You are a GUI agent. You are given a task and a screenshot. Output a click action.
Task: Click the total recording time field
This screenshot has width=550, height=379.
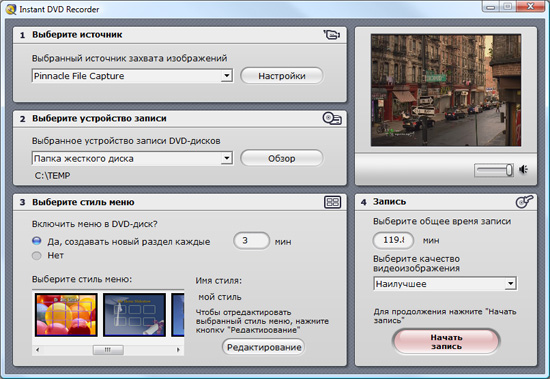(x=393, y=240)
